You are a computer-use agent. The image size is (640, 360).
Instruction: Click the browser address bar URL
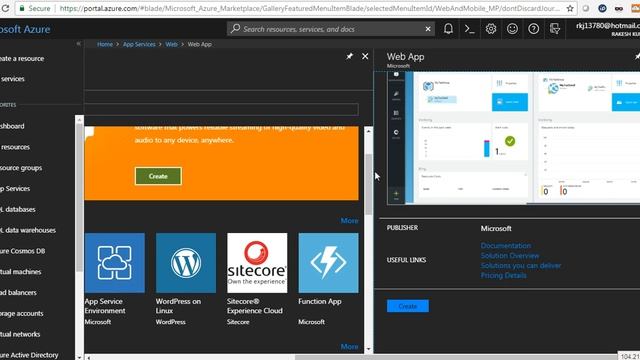[309, 8]
